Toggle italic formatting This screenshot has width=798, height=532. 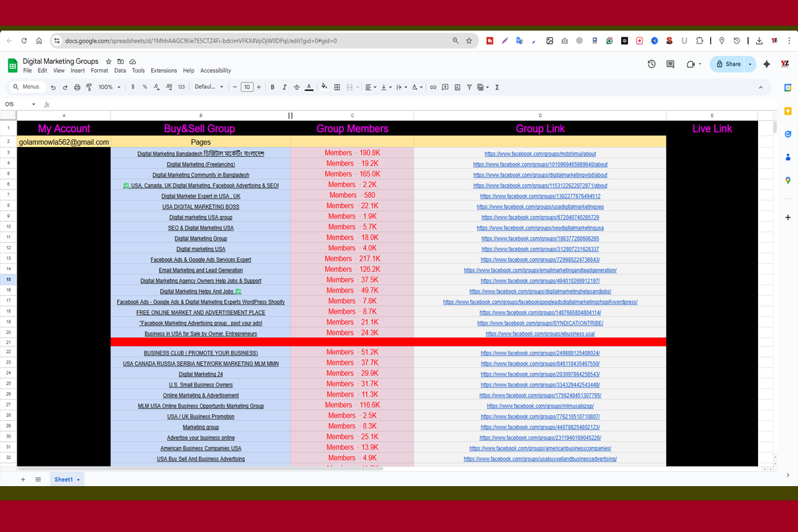285,87
